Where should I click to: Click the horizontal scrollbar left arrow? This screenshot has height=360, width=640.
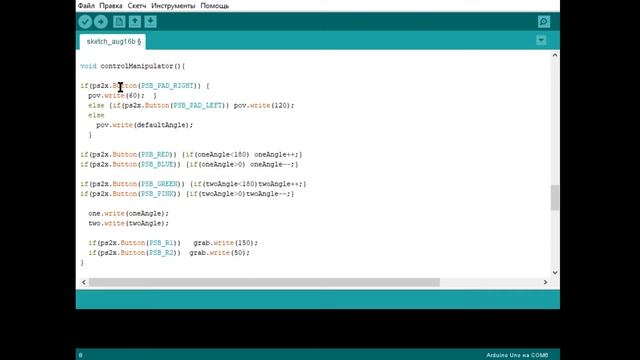[84, 282]
